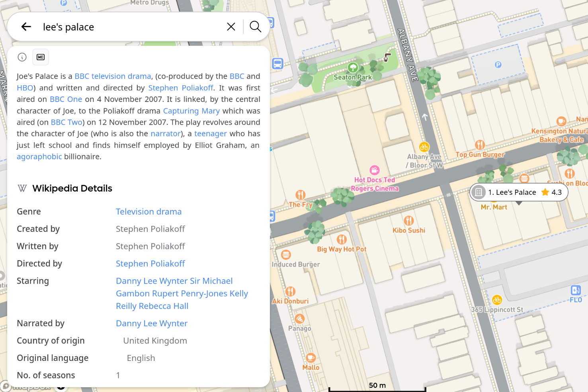The width and height of the screenshot is (588, 392).
Task: Click Kensington Natural Bakery & Cafe icon
Action: pos(561,121)
